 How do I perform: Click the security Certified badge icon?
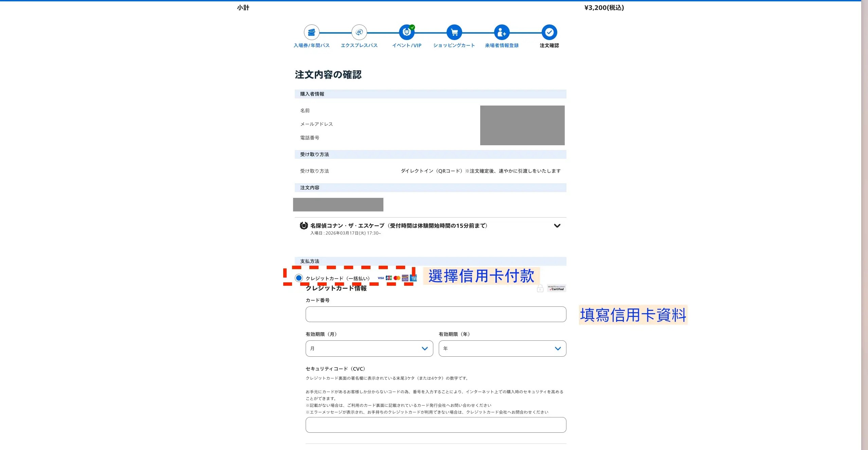556,288
